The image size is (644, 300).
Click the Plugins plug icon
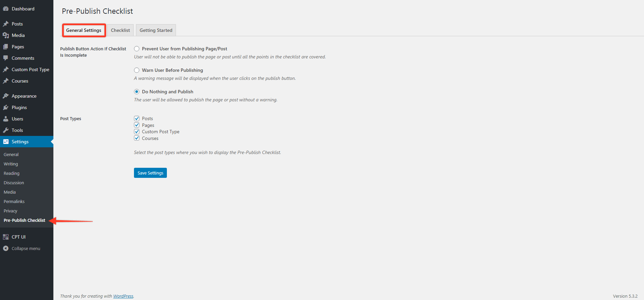tap(6, 107)
